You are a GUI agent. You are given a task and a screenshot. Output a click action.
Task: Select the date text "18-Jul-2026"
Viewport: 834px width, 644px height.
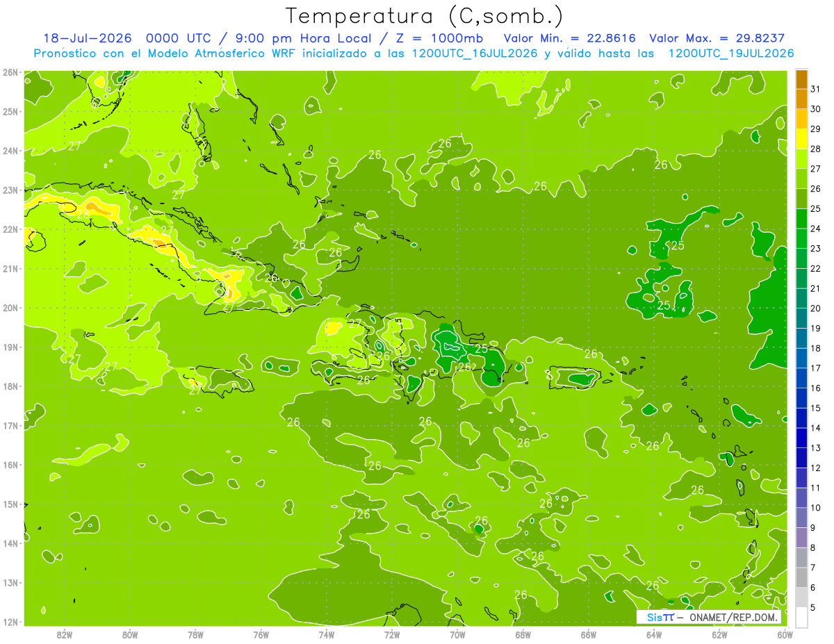click(86, 38)
